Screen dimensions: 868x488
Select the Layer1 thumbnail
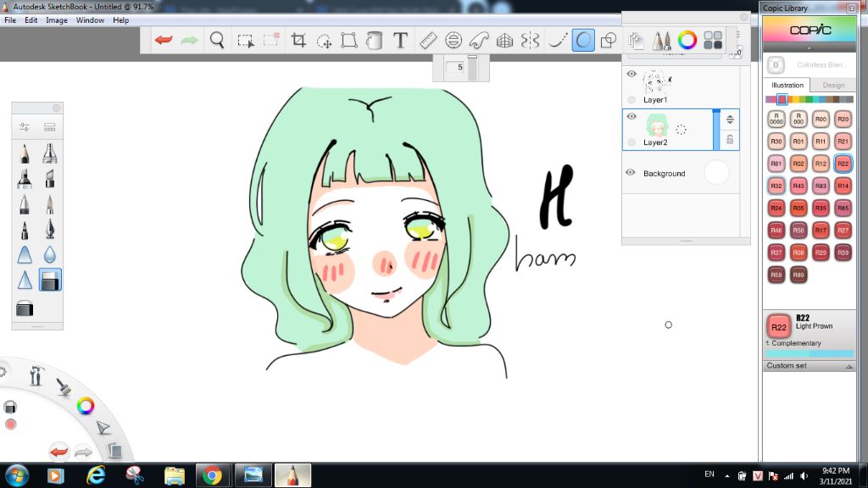(x=657, y=82)
